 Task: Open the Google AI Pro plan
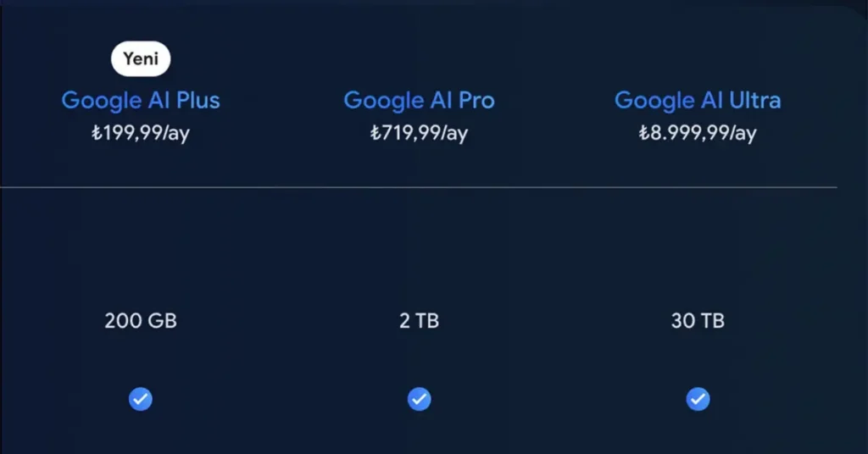(x=420, y=101)
